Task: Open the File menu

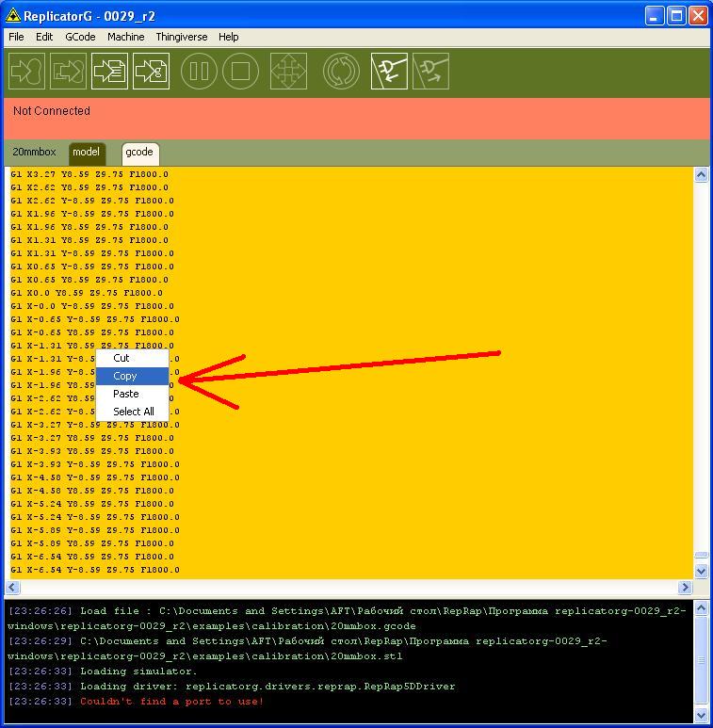Action: [x=16, y=37]
